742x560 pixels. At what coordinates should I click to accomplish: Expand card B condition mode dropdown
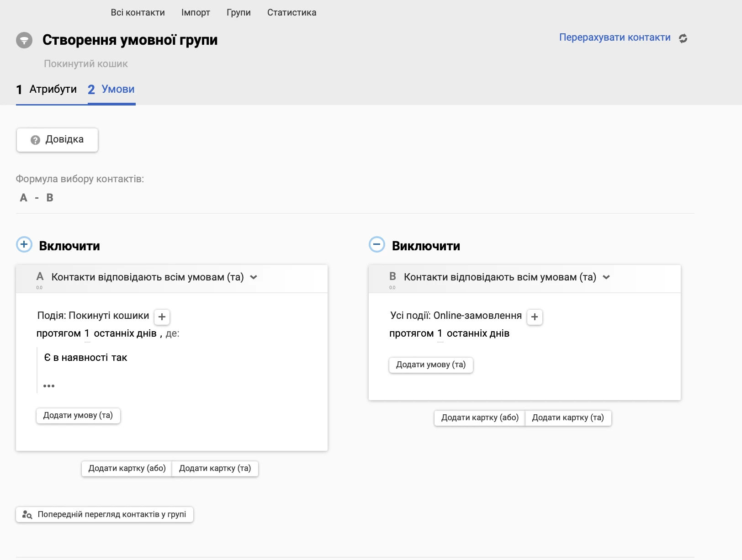[606, 277]
